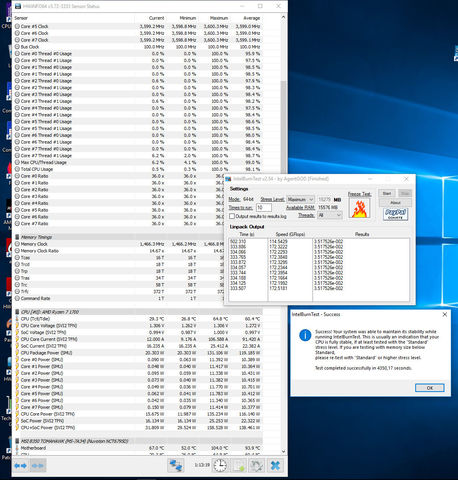Select the SoC Voltage (SVI2 TFN) row
The width and height of the screenshot is (458, 480).
[x=137, y=332]
